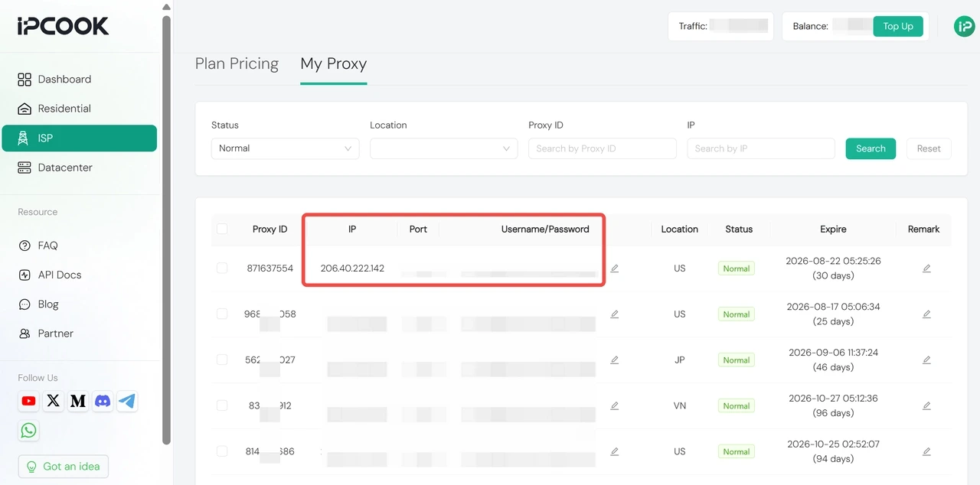
Task: Click the WhatsApp follow icon
Action: tap(29, 431)
